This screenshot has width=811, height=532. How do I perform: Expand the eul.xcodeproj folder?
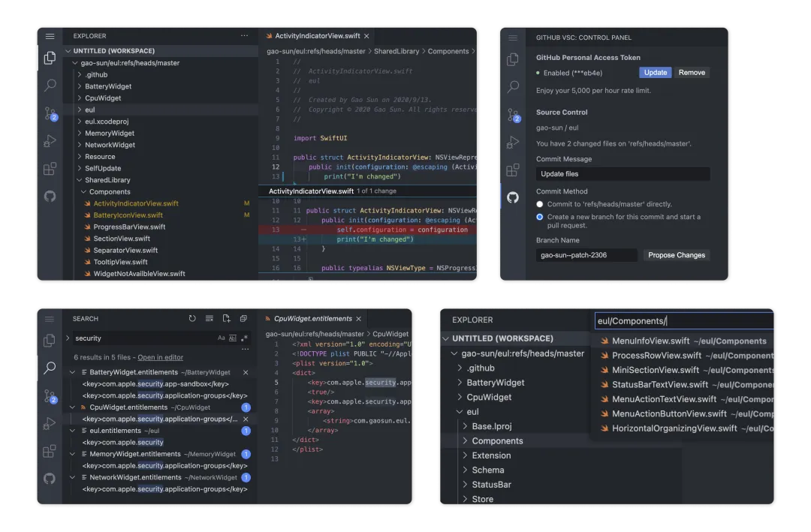pyautogui.click(x=80, y=122)
